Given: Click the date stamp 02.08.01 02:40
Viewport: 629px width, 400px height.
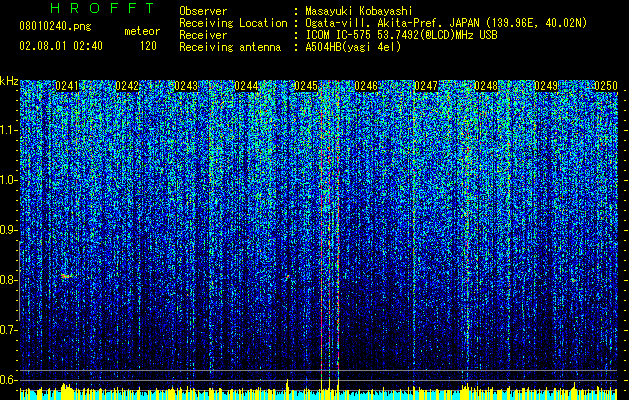Looking at the screenshot, I should coord(61,46).
